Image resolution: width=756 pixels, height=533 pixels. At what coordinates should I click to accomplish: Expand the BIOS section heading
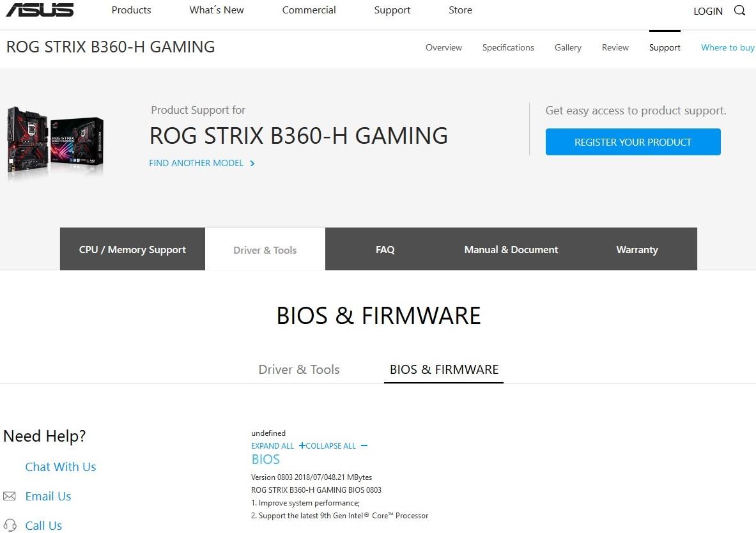tap(265, 459)
